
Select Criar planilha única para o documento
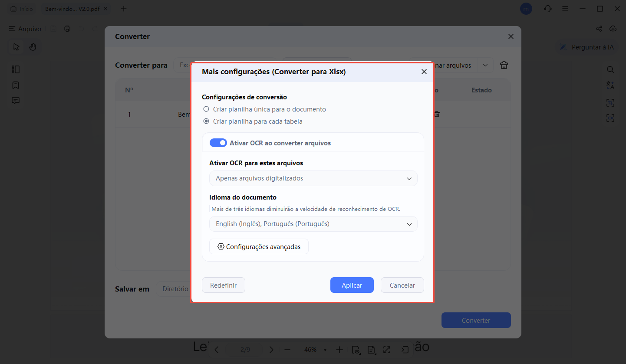(206, 109)
